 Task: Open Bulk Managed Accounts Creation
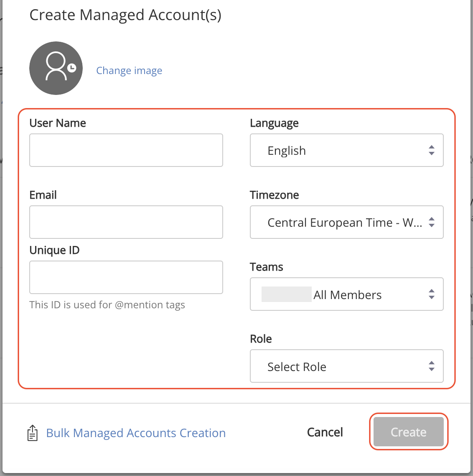[136, 432]
